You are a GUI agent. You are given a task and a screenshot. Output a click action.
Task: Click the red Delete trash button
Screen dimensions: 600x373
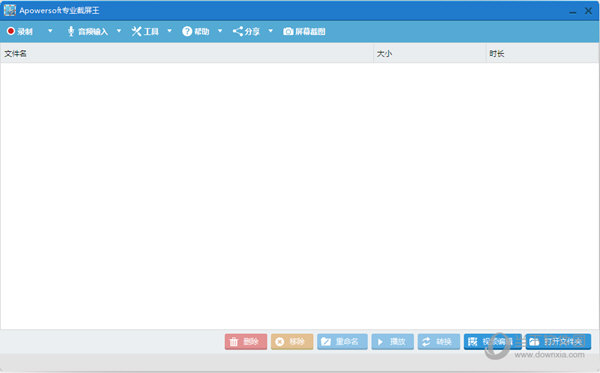[246, 341]
